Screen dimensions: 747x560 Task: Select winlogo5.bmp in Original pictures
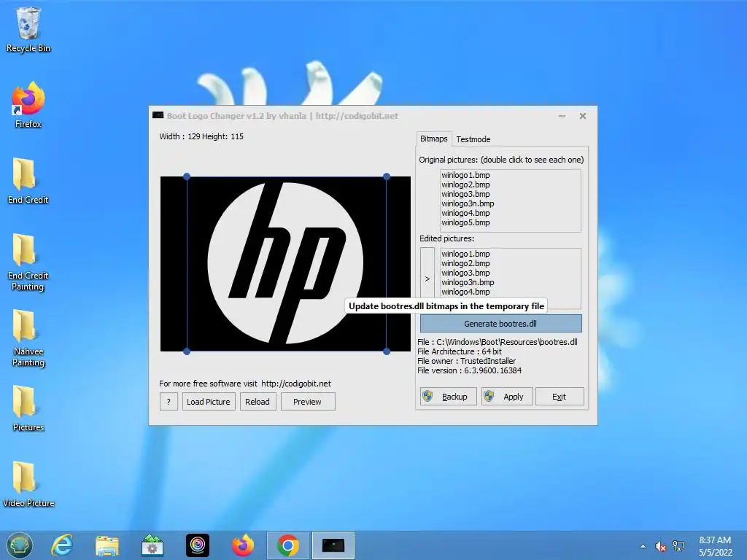[x=465, y=222]
